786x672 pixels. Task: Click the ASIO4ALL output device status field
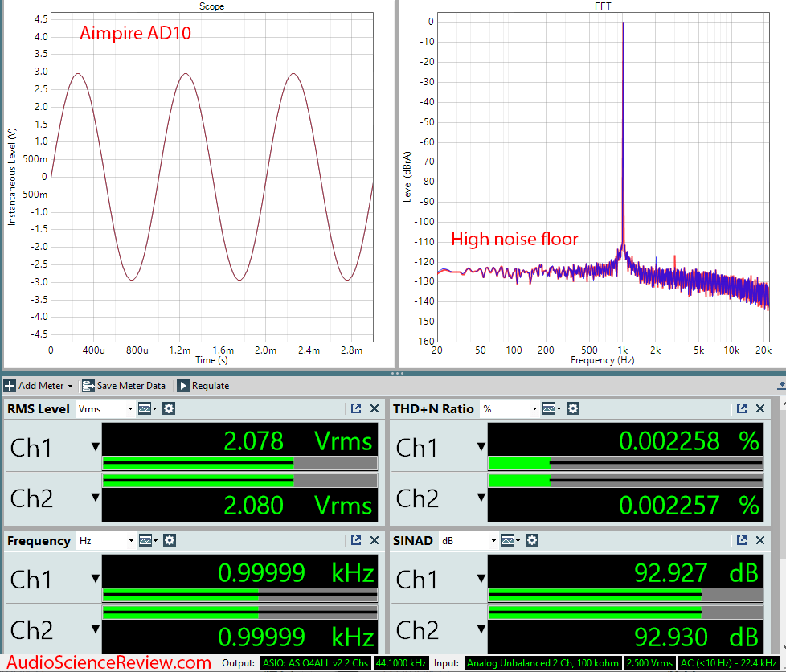point(315,663)
